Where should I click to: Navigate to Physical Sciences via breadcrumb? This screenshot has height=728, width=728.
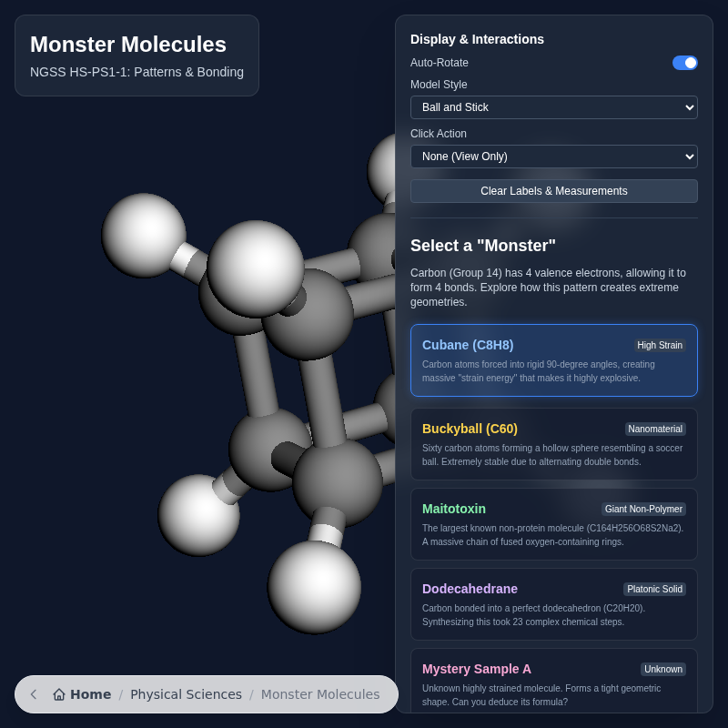[187, 694]
